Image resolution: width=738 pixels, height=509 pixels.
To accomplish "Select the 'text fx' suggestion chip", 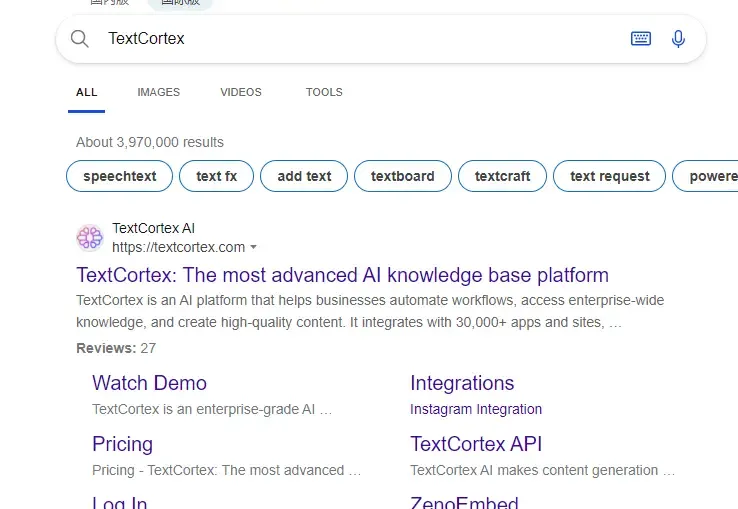I will click(216, 176).
